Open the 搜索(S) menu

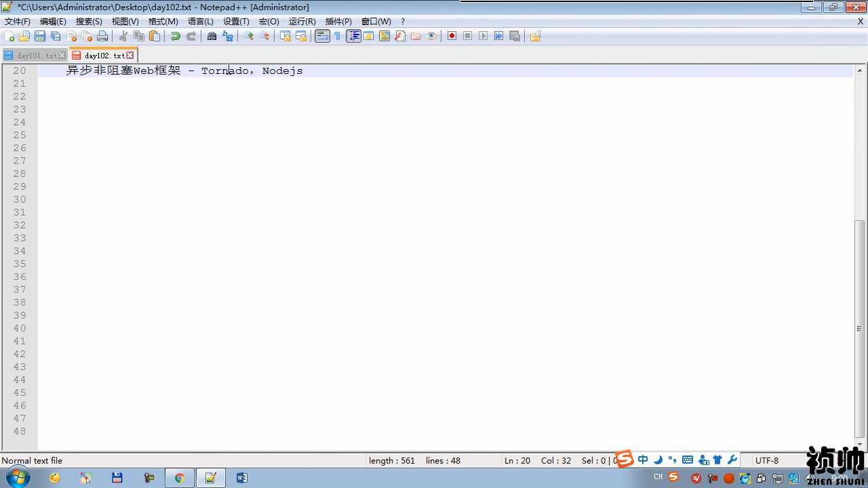[x=89, y=22]
